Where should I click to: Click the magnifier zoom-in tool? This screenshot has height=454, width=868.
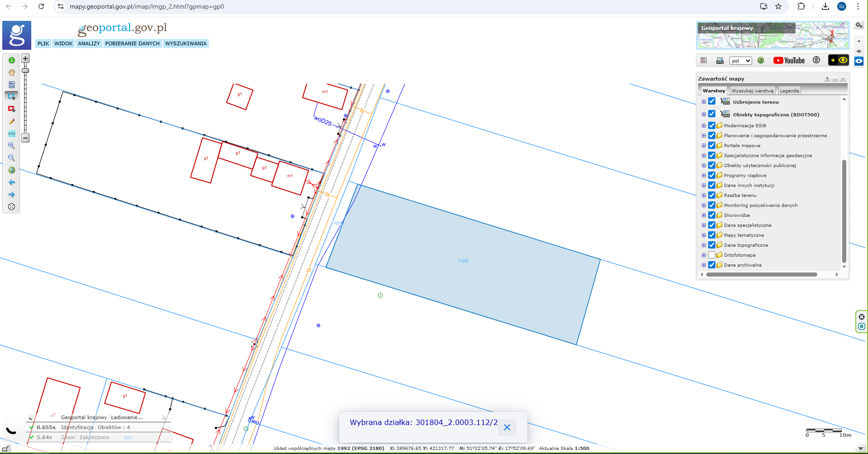click(x=12, y=146)
